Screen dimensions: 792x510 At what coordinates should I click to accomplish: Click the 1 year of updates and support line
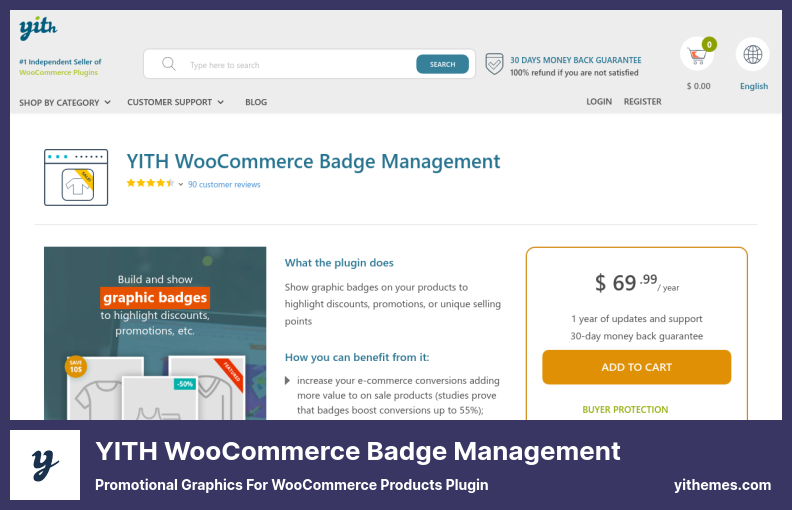pyautogui.click(x=636, y=319)
